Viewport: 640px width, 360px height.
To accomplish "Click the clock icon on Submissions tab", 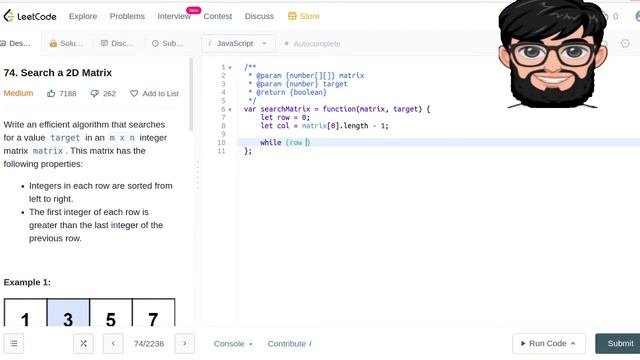I will (x=155, y=43).
